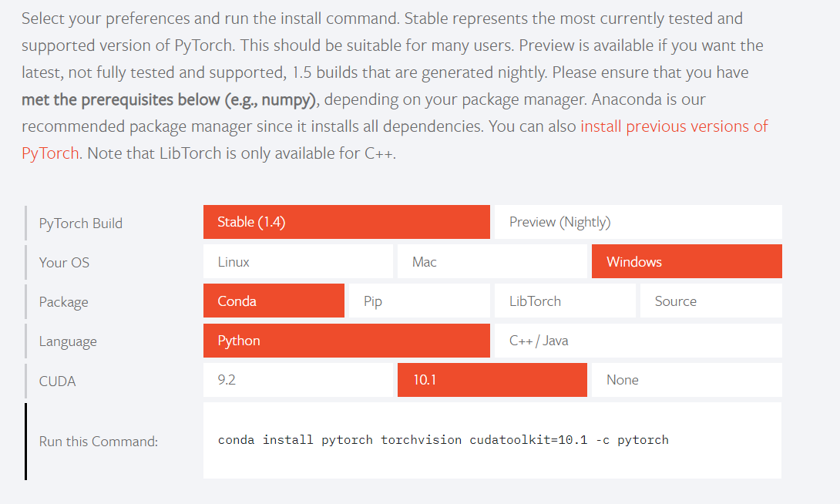Image resolution: width=840 pixels, height=504 pixels.
Task: Select the Stable (1.4) build option
Action: pos(346,222)
